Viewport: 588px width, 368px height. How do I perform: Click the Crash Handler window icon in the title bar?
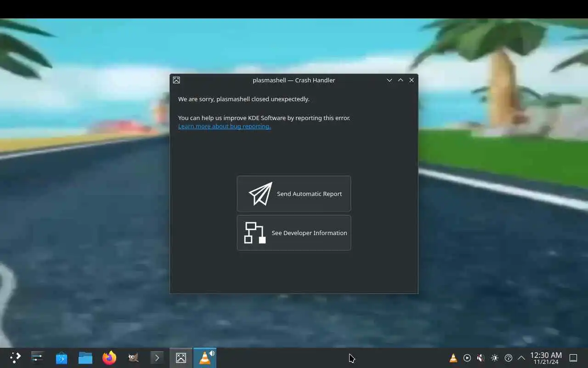click(x=176, y=80)
